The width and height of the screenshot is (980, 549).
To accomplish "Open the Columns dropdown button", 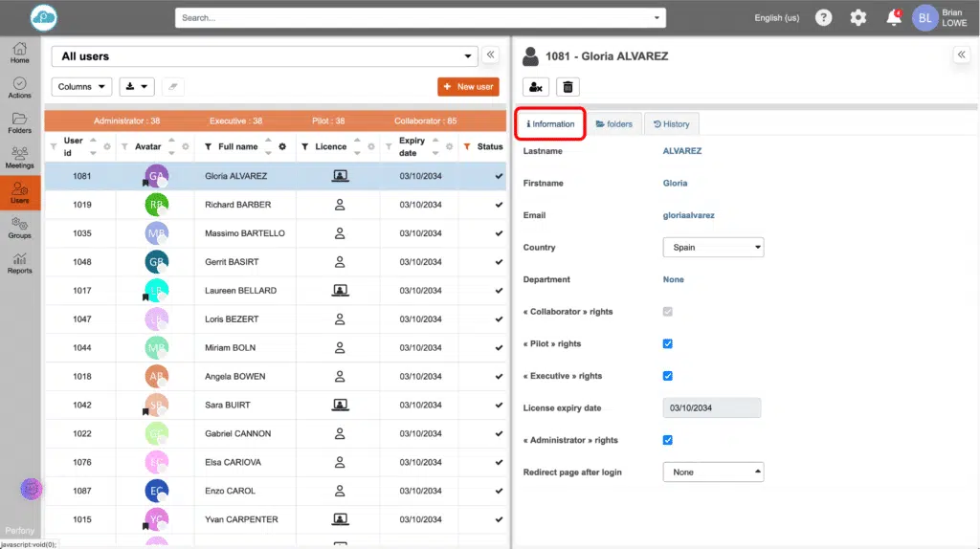I will pyautogui.click(x=81, y=87).
